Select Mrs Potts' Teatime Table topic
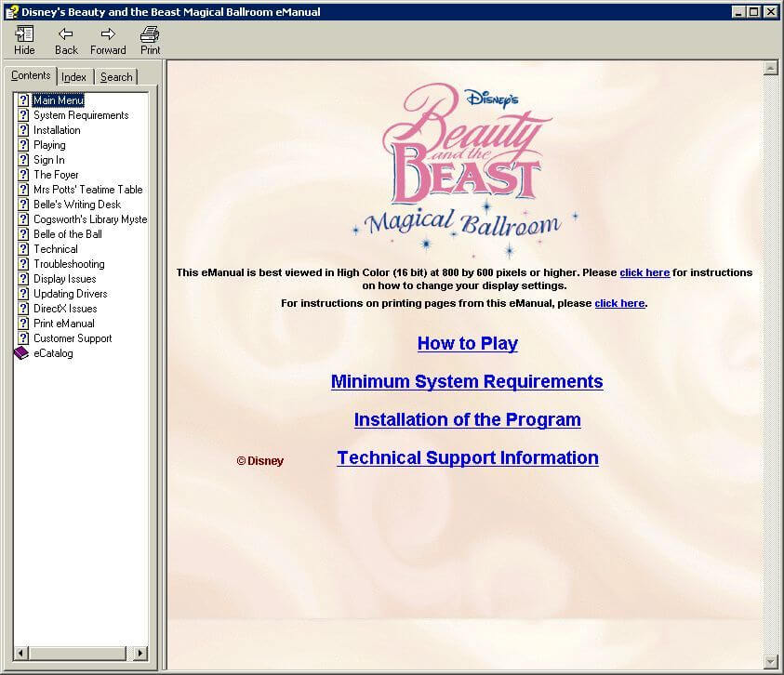Viewport: 784px width, 675px height. 88,190
